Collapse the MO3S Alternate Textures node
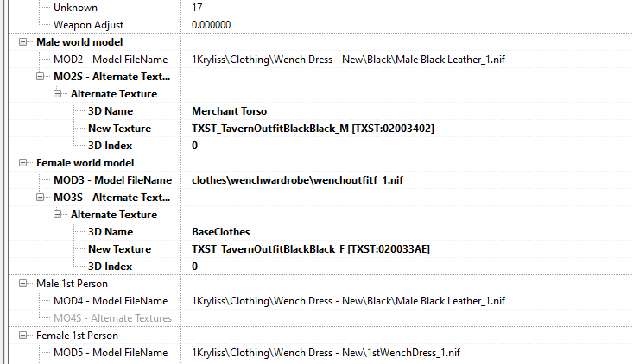This screenshot has width=633, height=364. pyautogui.click(x=41, y=198)
